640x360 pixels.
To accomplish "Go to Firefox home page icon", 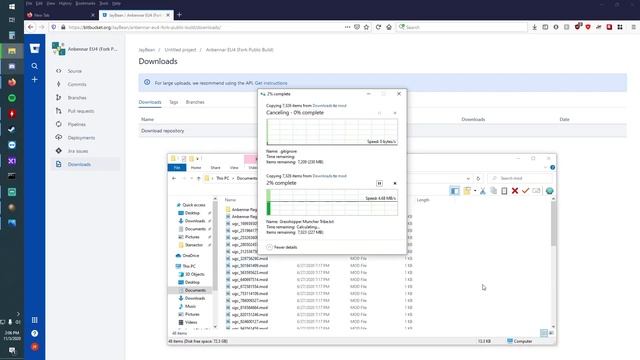I will [x=389, y=27].
